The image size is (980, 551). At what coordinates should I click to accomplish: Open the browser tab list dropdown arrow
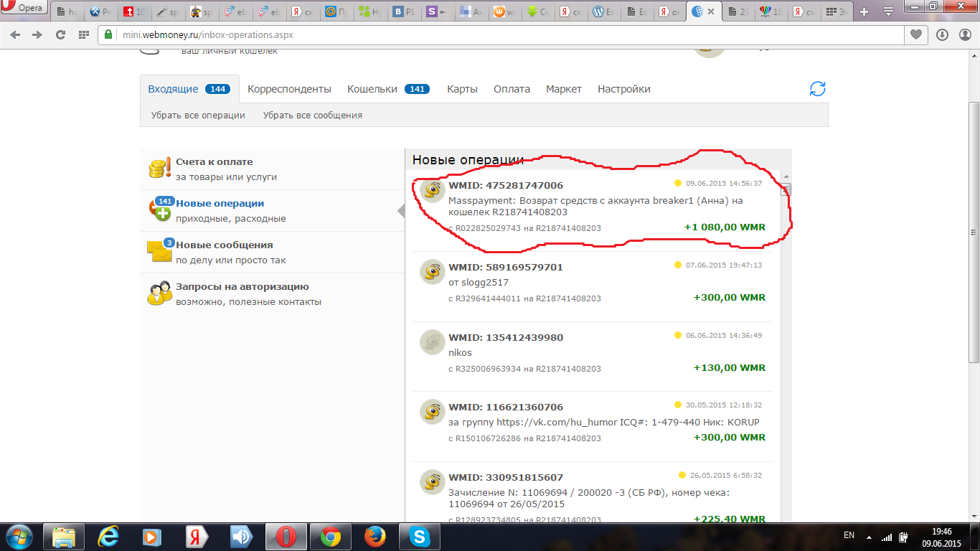point(888,11)
